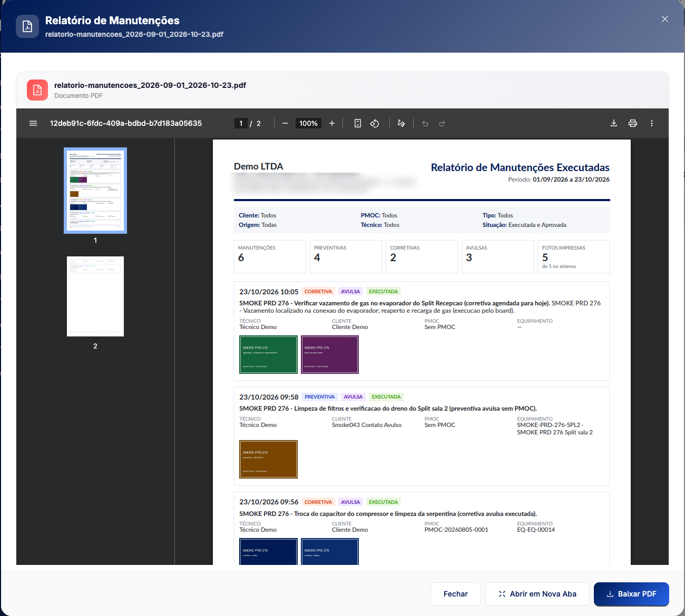
Task: Zoom out the PDF document
Action: (x=285, y=123)
